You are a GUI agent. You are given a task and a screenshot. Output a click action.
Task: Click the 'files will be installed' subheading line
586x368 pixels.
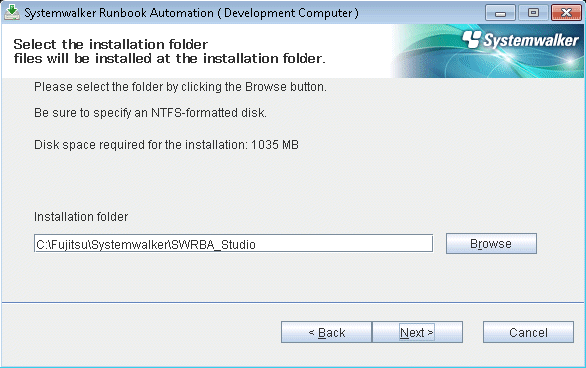pyautogui.click(x=169, y=59)
